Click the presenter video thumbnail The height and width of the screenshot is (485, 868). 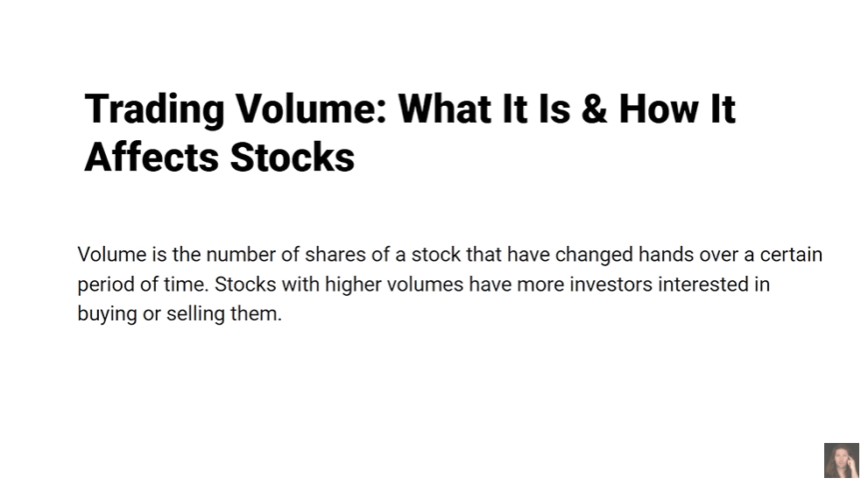(x=841, y=460)
